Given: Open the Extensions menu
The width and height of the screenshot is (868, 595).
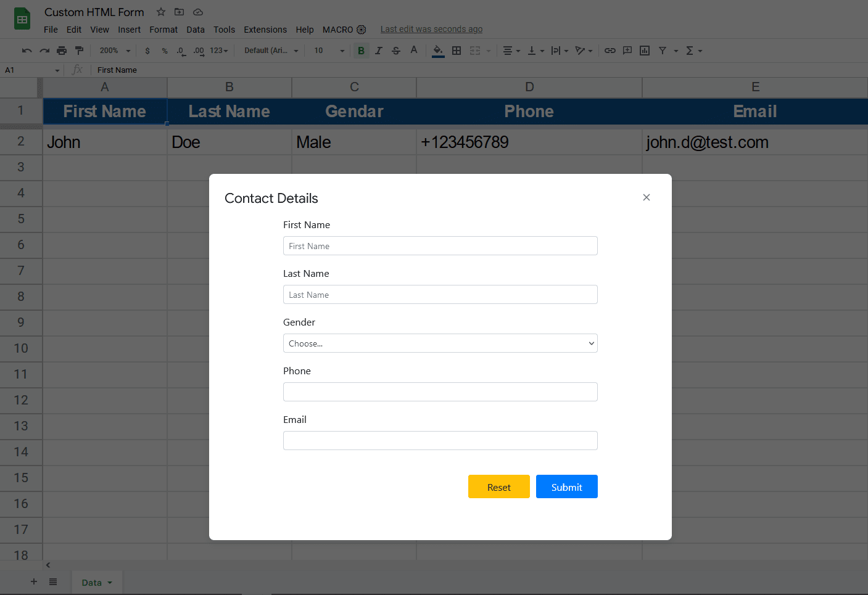Looking at the screenshot, I should tap(265, 30).
